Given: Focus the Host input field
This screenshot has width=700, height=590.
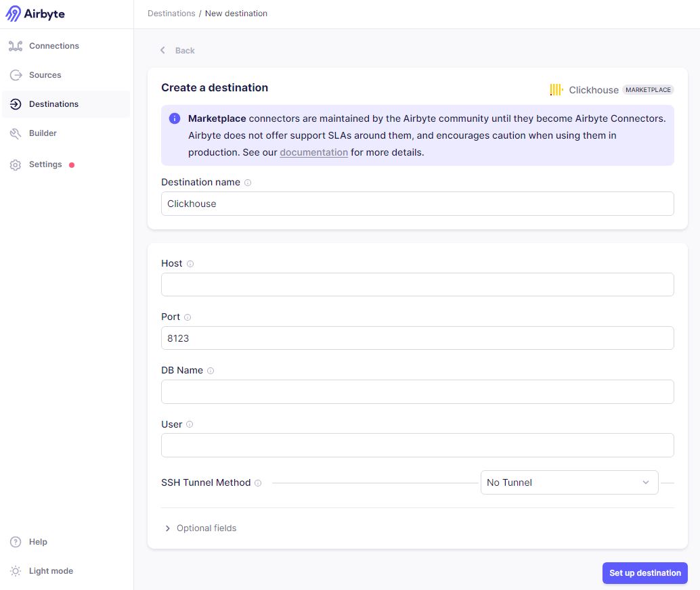Looking at the screenshot, I should click(418, 285).
